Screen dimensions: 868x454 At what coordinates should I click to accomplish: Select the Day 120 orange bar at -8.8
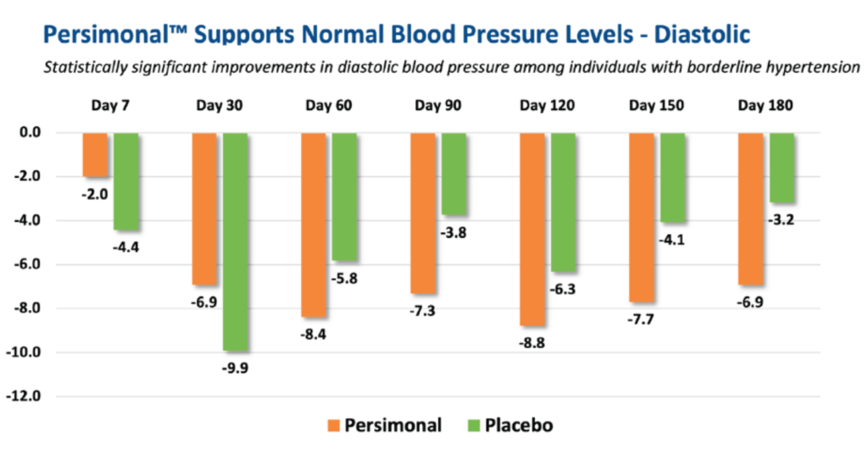click(532, 230)
